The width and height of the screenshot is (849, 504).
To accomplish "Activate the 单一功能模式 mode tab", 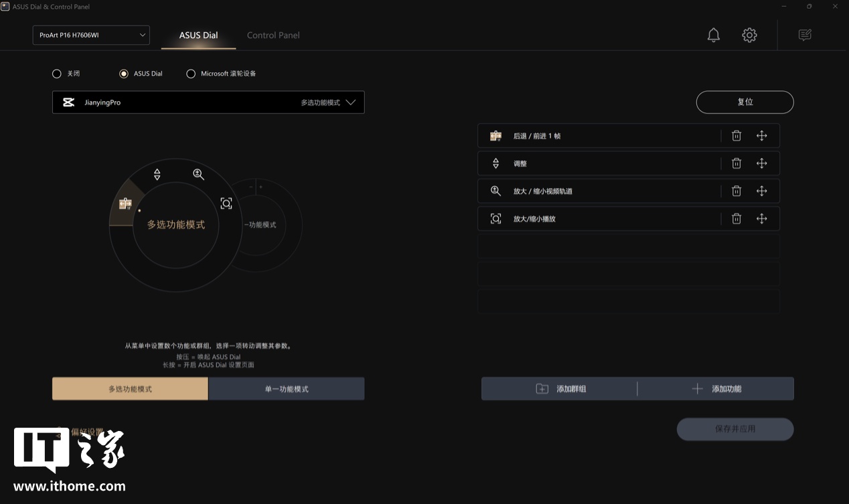I will pos(287,389).
